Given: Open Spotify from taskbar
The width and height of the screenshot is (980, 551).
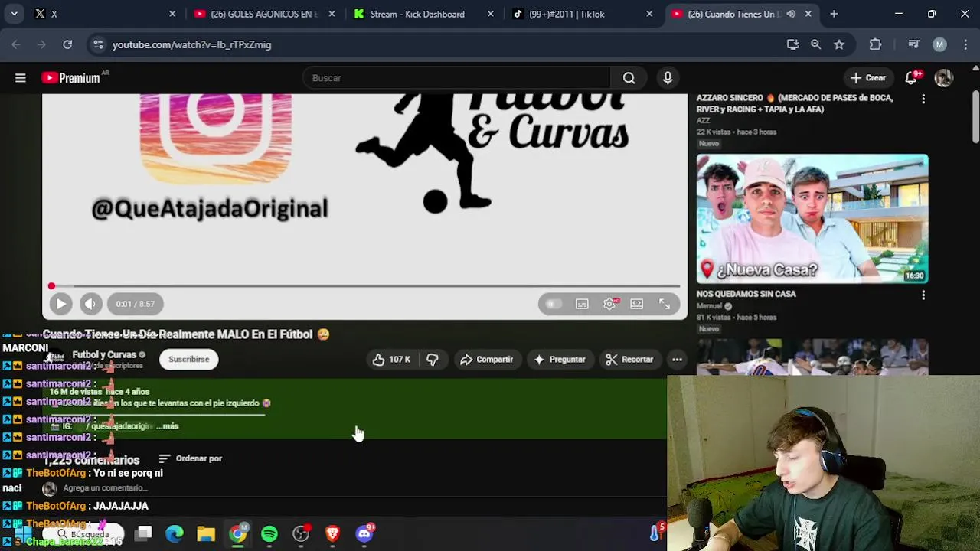Looking at the screenshot, I should click(x=269, y=533).
